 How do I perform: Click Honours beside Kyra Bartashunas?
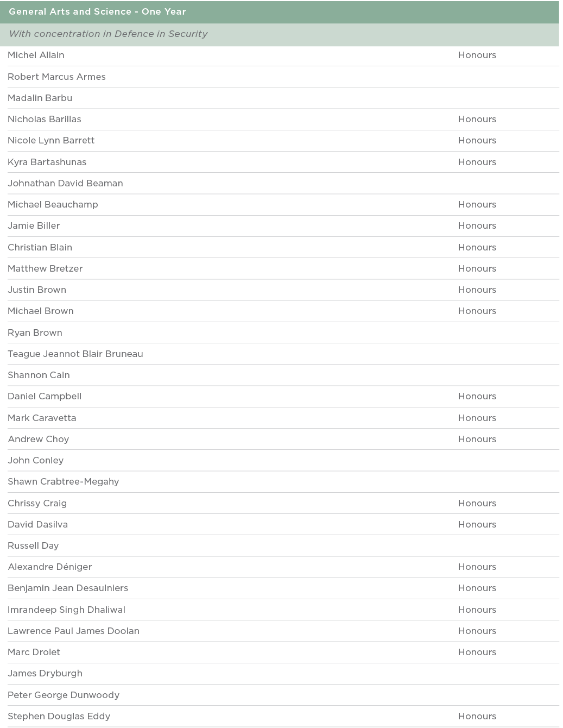[477, 162]
